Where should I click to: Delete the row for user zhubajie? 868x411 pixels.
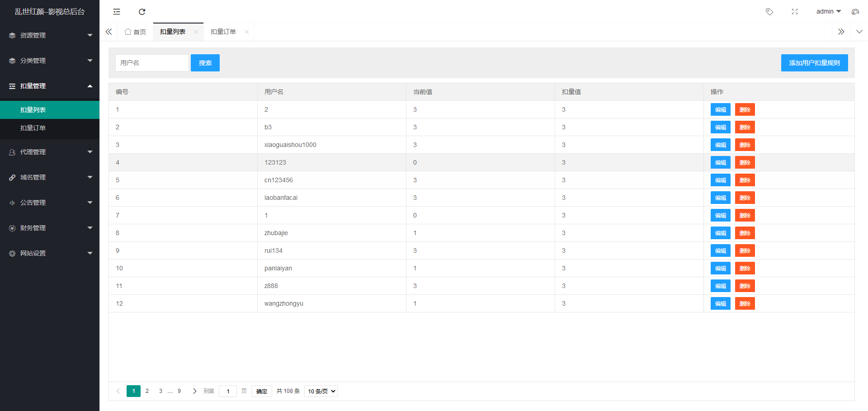(x=745, y=233)
